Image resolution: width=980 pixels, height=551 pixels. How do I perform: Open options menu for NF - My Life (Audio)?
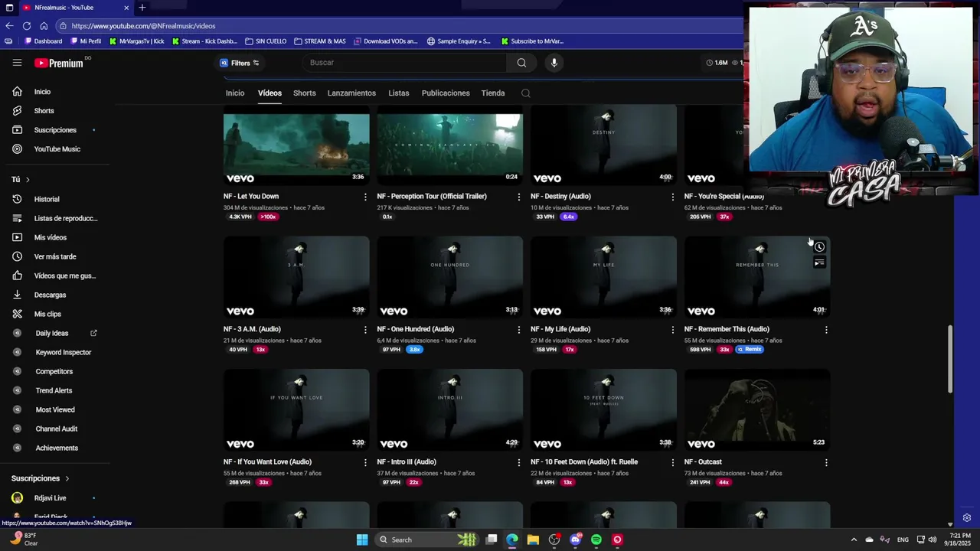pos(673,330)
